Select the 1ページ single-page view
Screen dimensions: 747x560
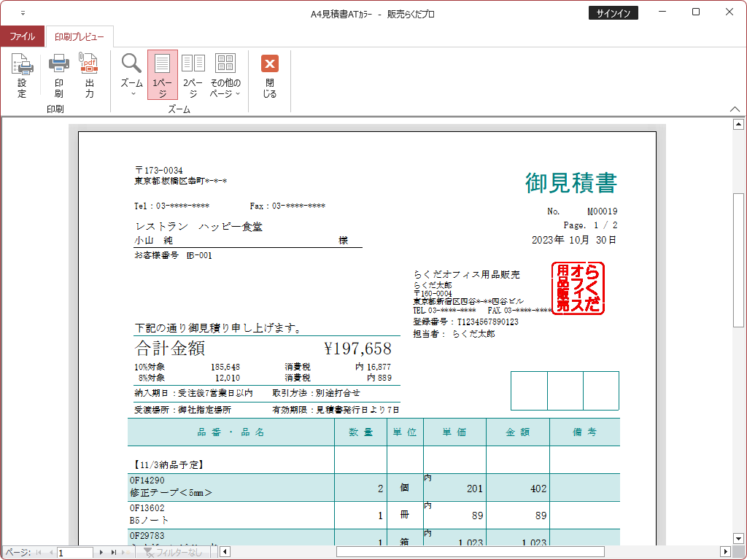pyautogui.click(x=163, y=75)
